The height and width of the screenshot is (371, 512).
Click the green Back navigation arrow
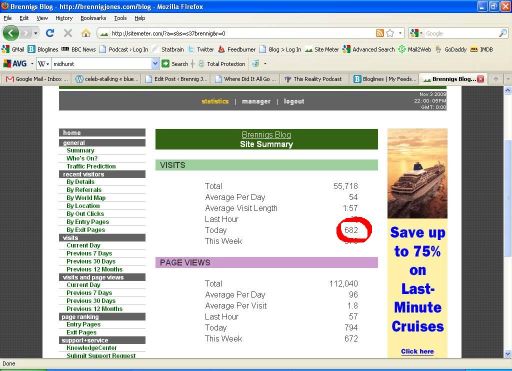point(11,33)
